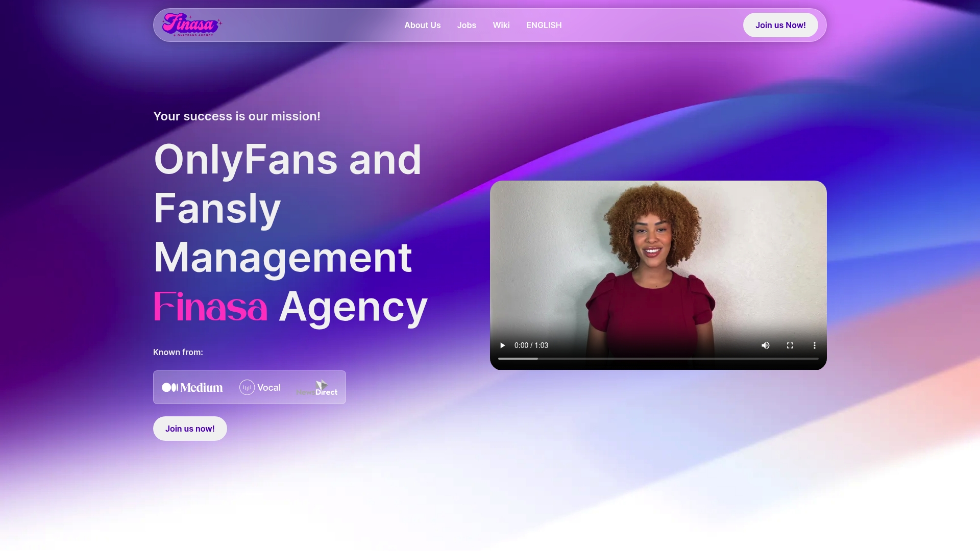980x551 pixels.
Task: Click the Join us Now! header button
Action: tap(780, 24)
